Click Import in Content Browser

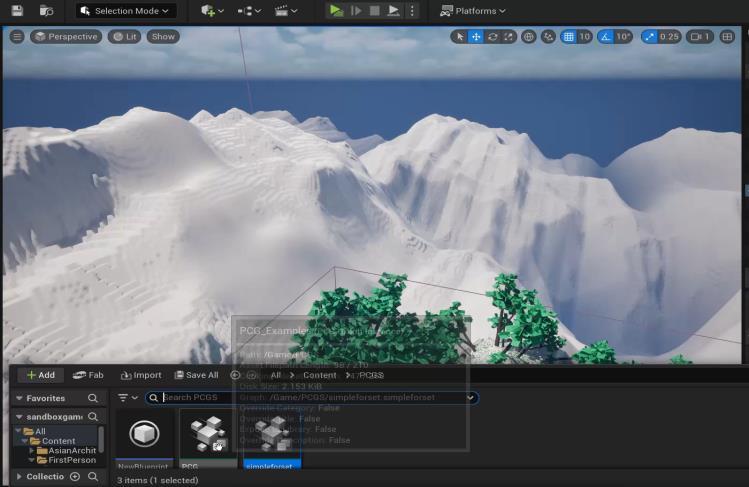click(141, 375)
